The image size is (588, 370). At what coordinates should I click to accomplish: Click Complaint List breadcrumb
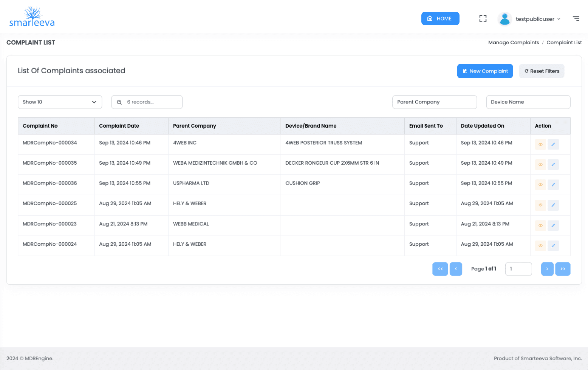[x=564, y=43]
